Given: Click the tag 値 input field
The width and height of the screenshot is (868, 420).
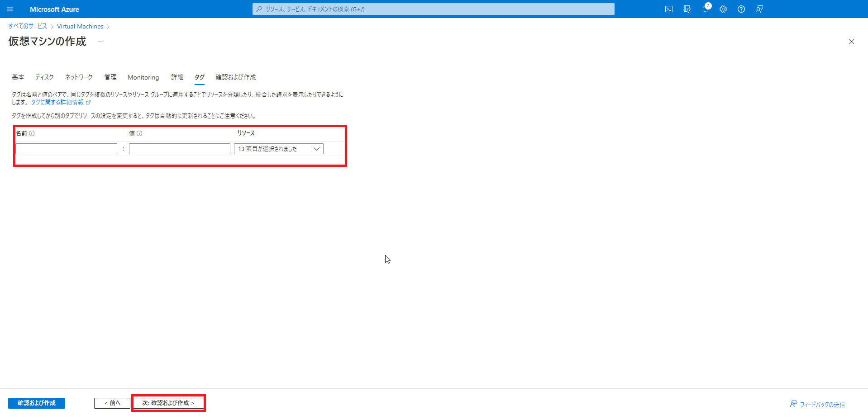Looking at the screenshot, I should coord(180,149).
